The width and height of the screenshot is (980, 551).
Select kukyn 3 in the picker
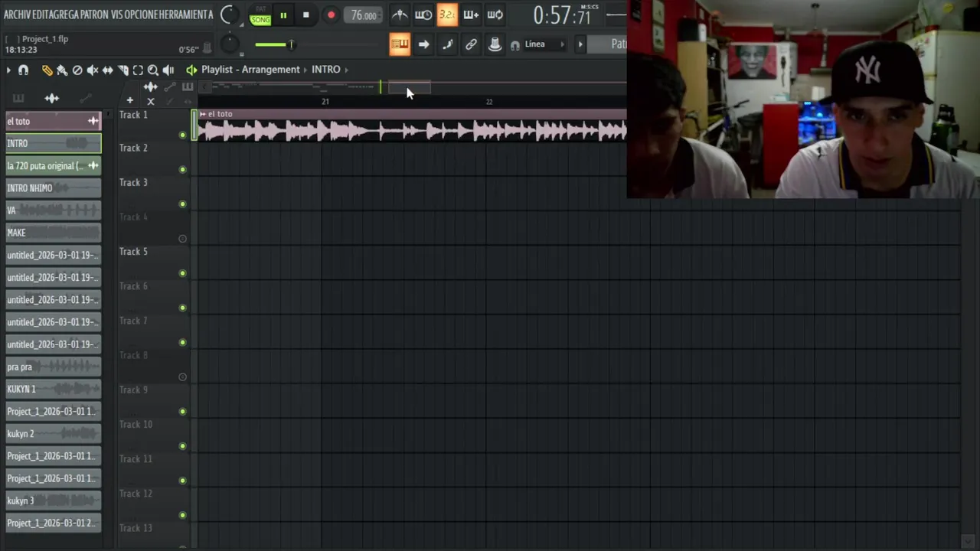coord(53,500)
